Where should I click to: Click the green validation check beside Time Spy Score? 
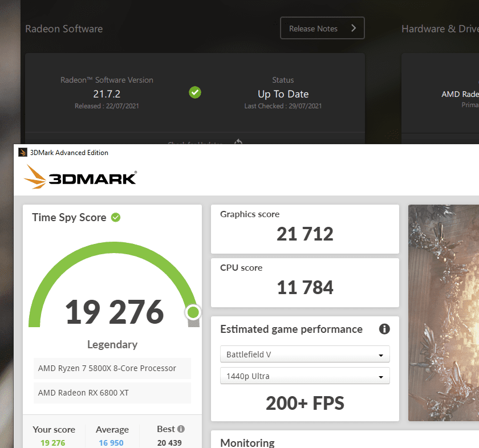point(115,217)
